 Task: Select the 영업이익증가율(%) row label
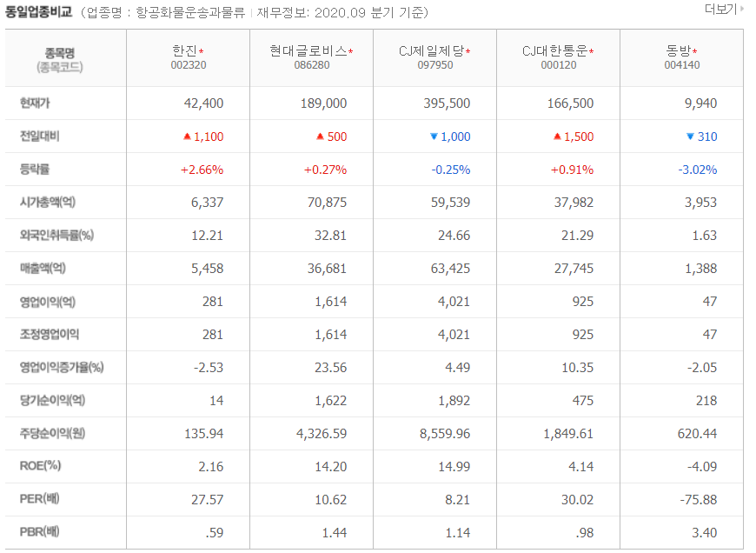coord(62,367)
